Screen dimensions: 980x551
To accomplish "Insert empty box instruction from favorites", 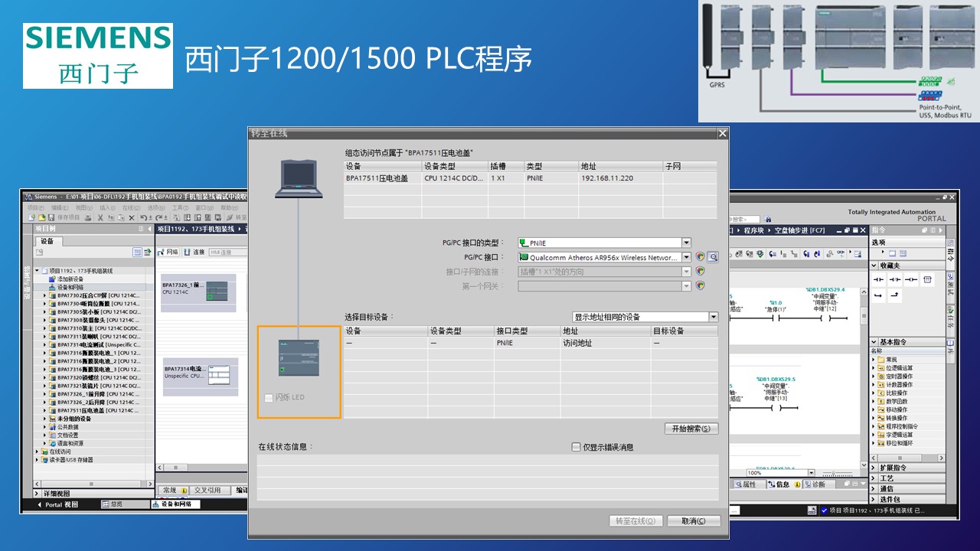I will pos(928,280).
